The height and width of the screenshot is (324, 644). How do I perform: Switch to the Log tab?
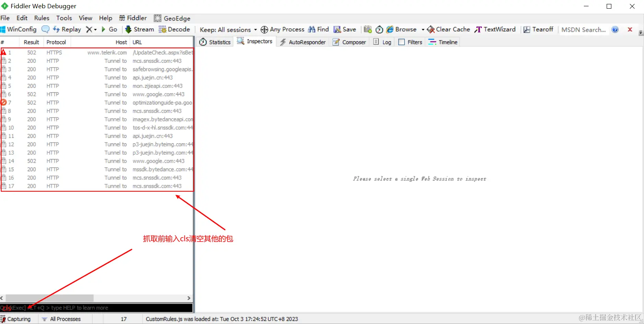pos(382,42)
